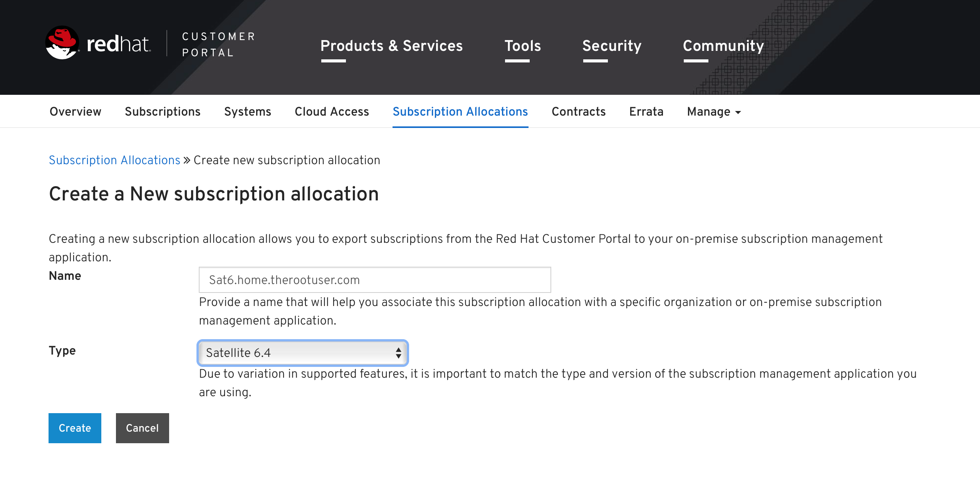This screenshot has width=980, height=491.
Task: Click the page heading Create a New subscription allocation
Action: [214, 193]
